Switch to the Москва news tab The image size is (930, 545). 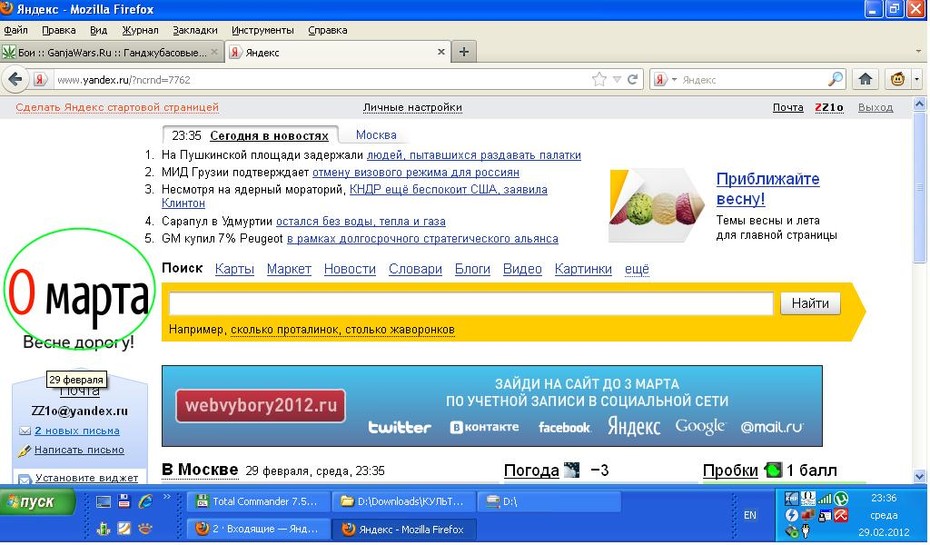click(x=376, y=135)
